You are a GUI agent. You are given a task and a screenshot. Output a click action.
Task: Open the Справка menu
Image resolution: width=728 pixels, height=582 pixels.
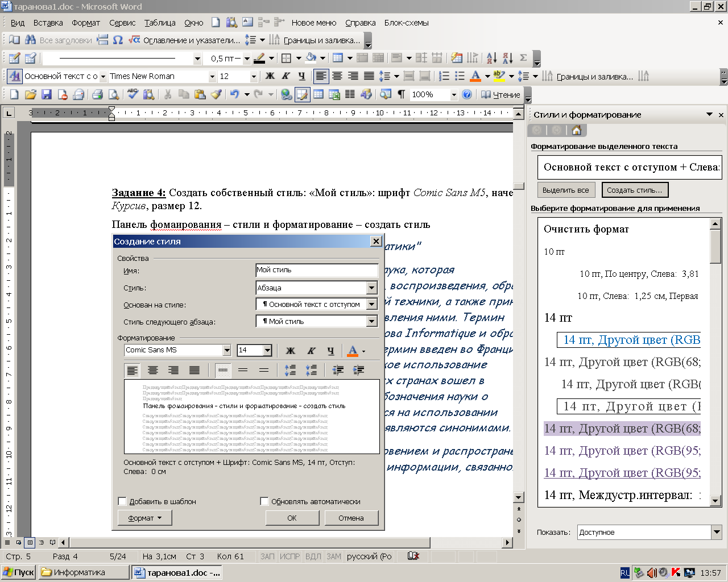[x=360, y=23]
